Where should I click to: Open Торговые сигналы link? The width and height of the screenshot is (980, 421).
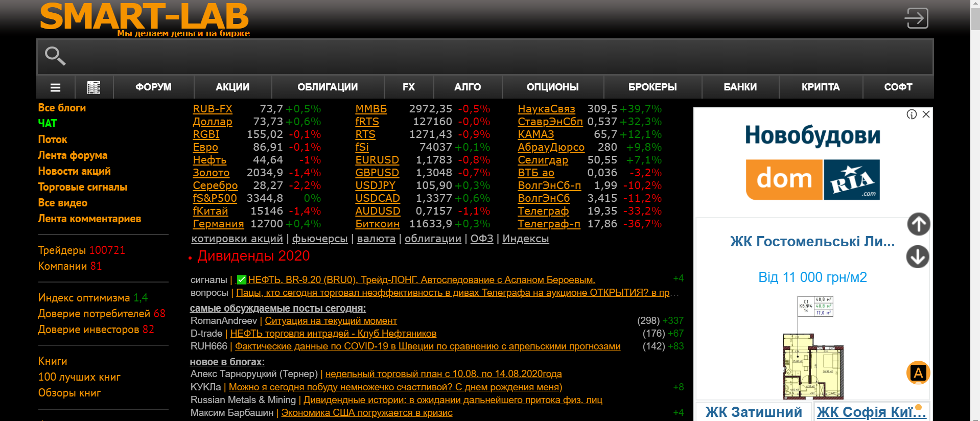83,187
